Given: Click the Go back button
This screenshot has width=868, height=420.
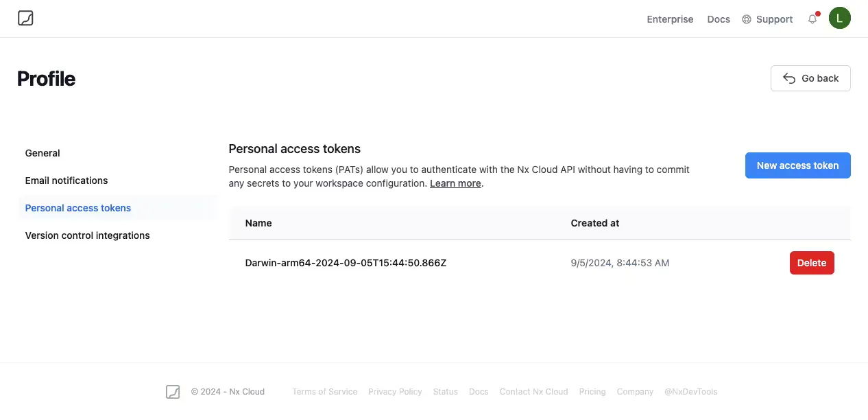Looking at the screenshot, I should 810,78.
